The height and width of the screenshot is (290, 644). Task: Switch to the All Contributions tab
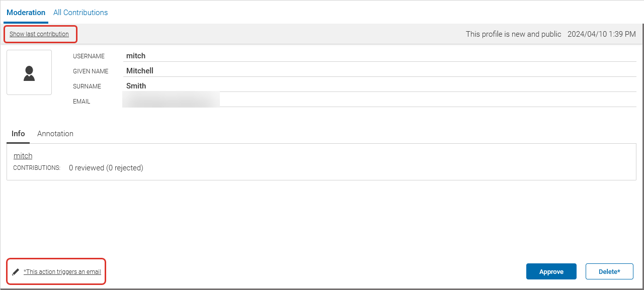(x=80, y=12)
